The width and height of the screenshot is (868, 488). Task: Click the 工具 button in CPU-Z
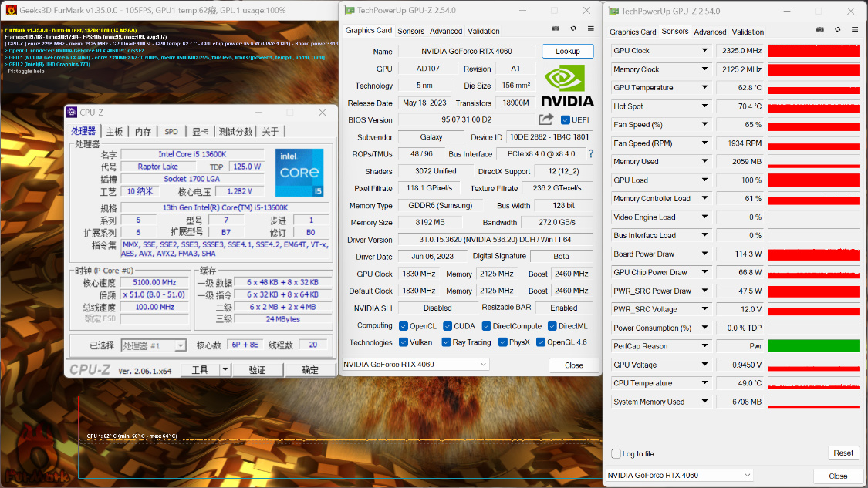point(200,369)
